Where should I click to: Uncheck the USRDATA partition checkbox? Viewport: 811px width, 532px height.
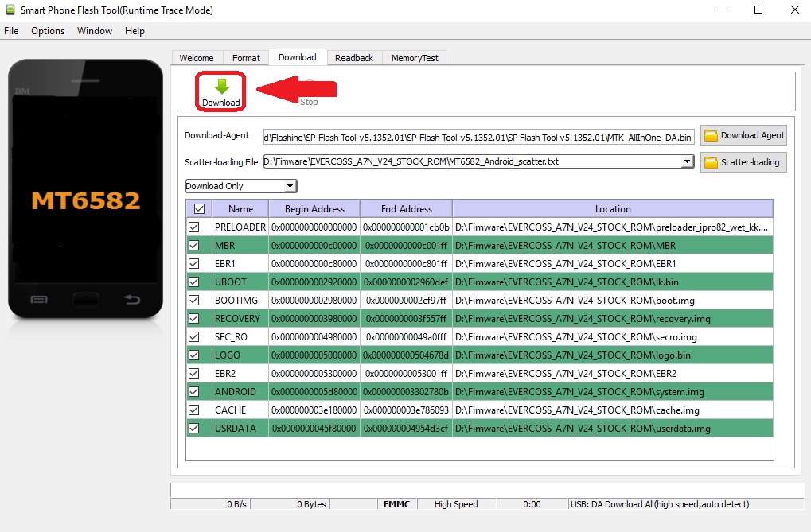194,429
